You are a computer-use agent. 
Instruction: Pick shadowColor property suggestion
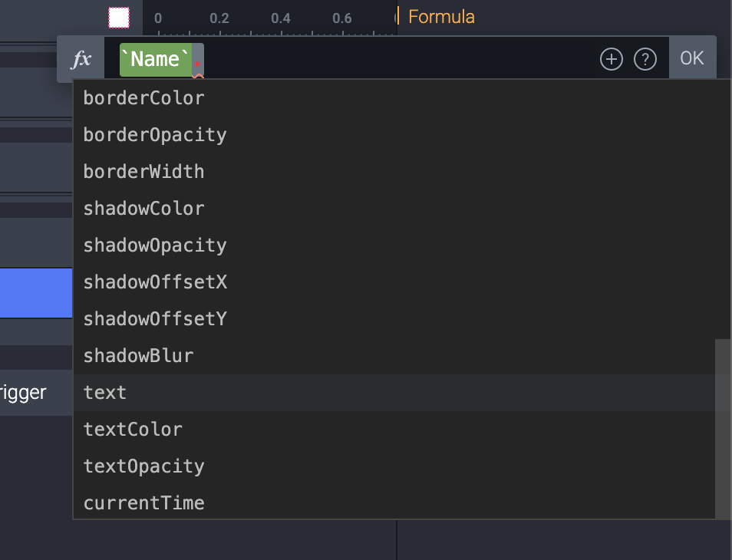click(x=143, y=209)
